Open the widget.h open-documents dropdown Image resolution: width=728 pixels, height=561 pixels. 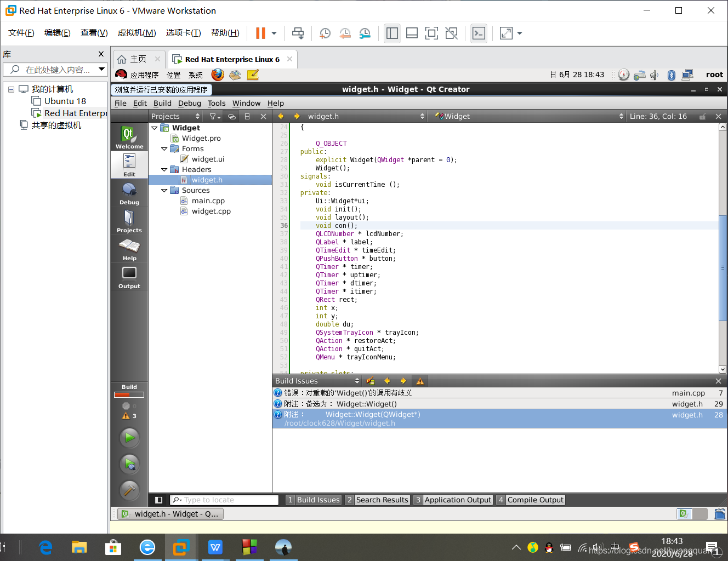pos(366,116)
